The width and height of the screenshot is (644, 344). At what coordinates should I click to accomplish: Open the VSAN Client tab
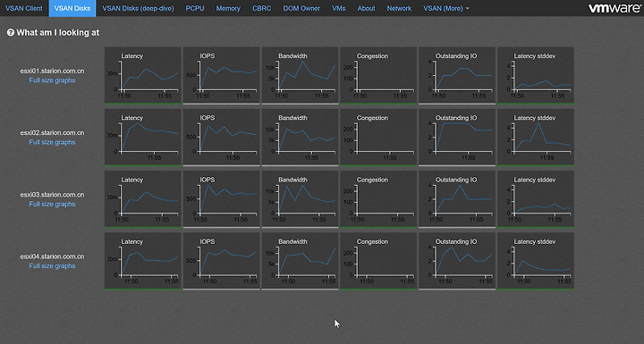24,8
